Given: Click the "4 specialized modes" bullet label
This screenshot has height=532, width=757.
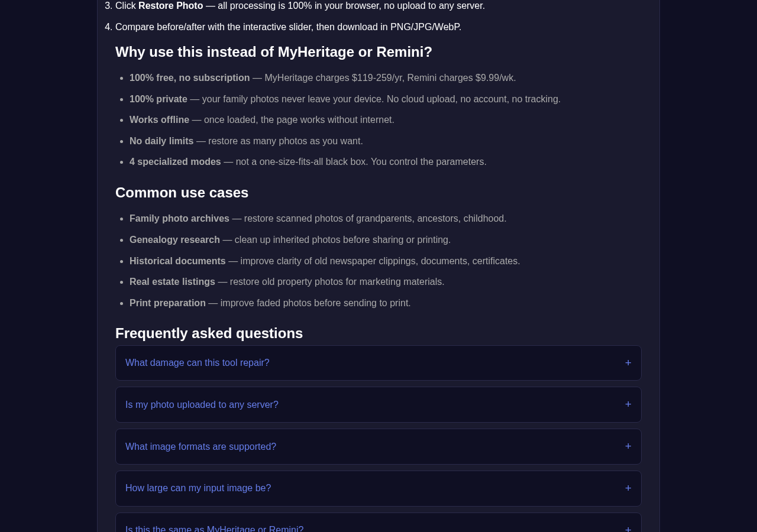Looking at the screenshot, I should 175,162.
